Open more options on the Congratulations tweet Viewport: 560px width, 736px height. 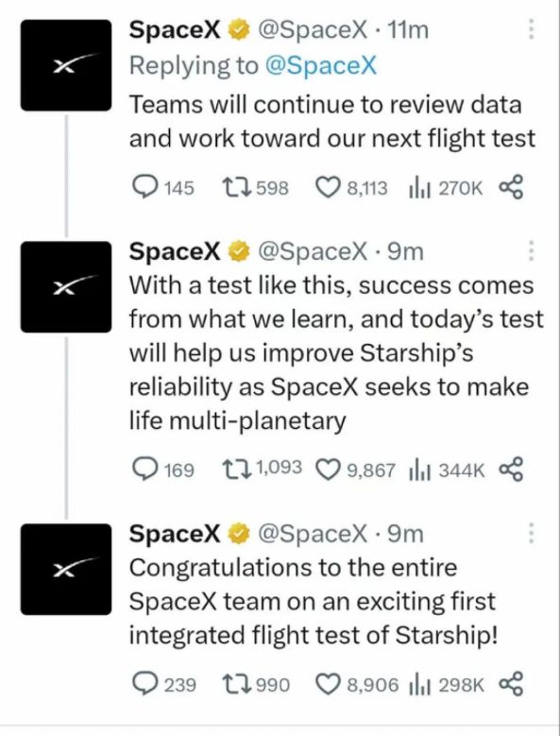click(x=531, y=532)
